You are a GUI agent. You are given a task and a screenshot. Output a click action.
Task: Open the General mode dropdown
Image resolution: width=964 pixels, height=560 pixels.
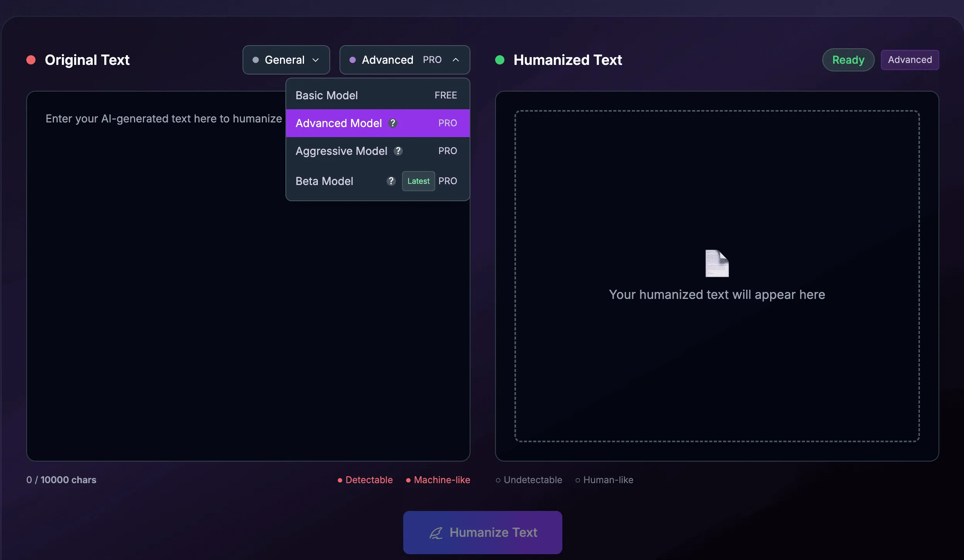coord(286,60)
